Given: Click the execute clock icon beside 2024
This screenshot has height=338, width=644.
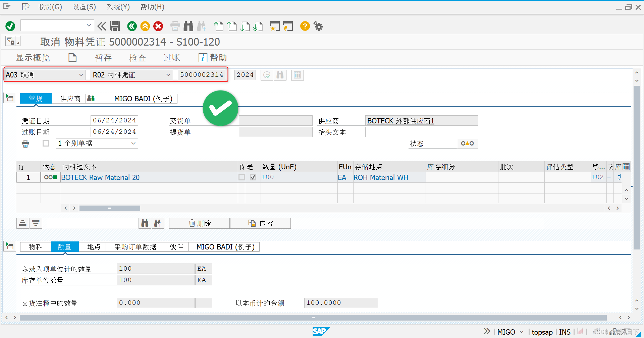Looking at the screenshot, I should pyautogui.click(x=267, y=75).
